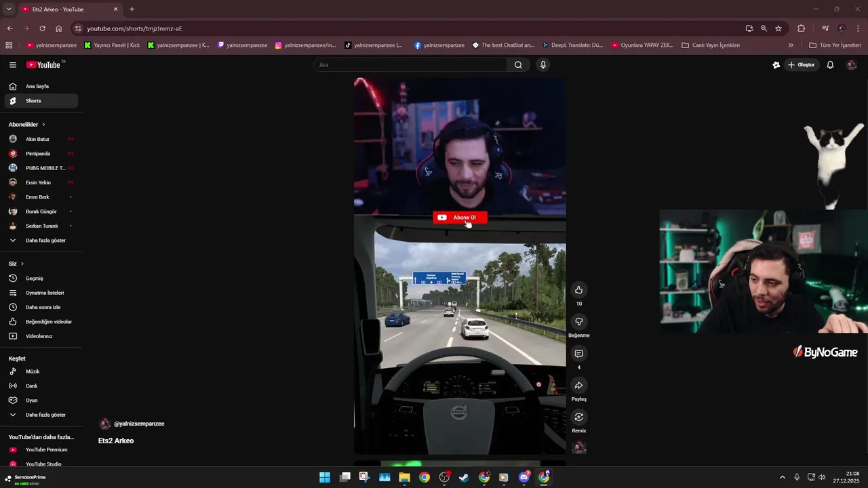Open the volume control in system tray
This screenshot has width=868, height=488.
[822, 477]
